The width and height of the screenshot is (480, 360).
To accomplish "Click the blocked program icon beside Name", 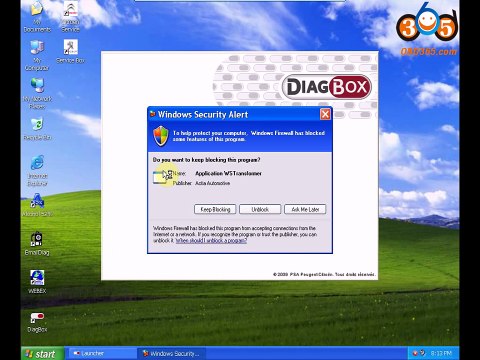I will click(161, 177).
